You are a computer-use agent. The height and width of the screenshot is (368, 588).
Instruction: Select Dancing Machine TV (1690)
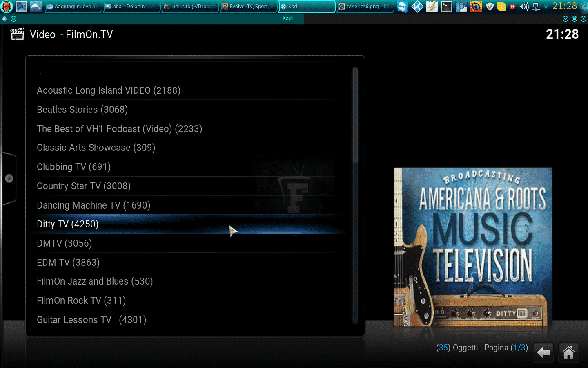[x=188, y=205]
